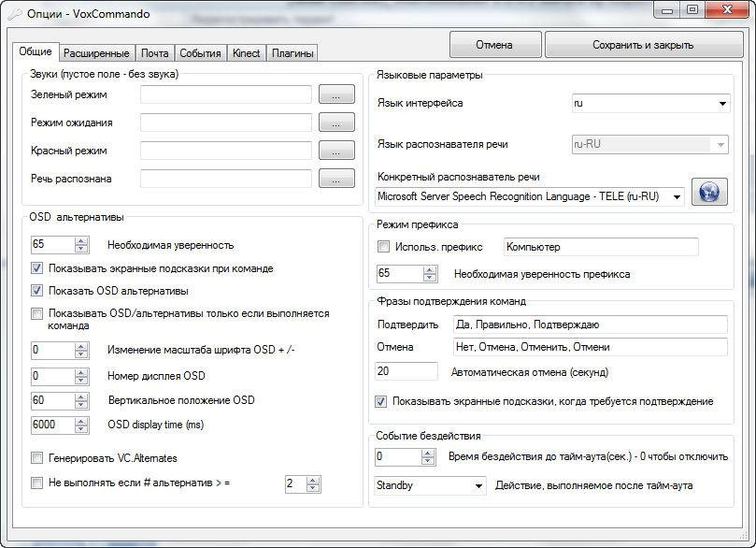756x548 pixels.
Task: Click the Зеленый режим sound path field
Action: (x=226, y=94)
